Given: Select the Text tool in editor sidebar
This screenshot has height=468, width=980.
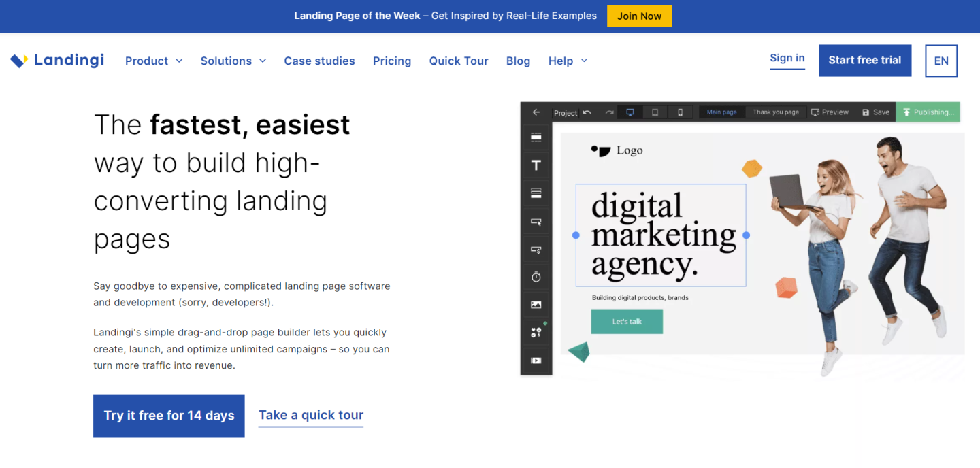Looking at the screenshot, I should click(x=536, y=165).
